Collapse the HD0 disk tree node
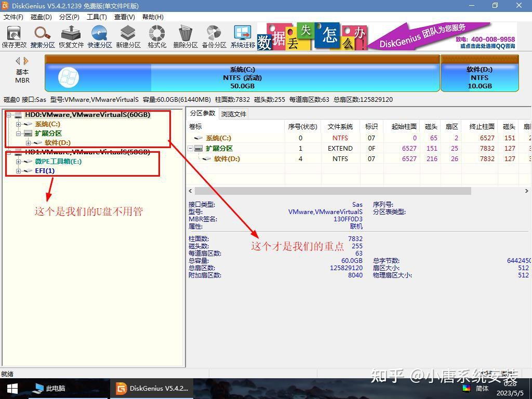The height and width of the screenshot is (399, 532). tap(9, 115)
